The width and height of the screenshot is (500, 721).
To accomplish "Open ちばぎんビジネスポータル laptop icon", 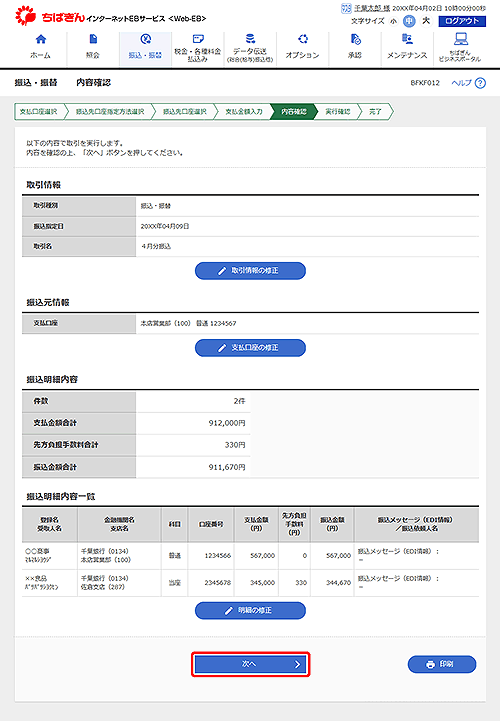I will [460, 39].
